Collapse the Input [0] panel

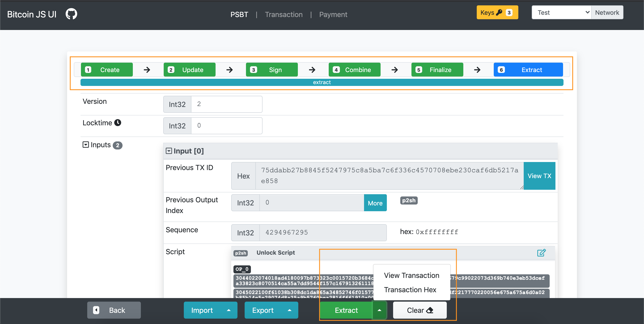tap(169, 151)
